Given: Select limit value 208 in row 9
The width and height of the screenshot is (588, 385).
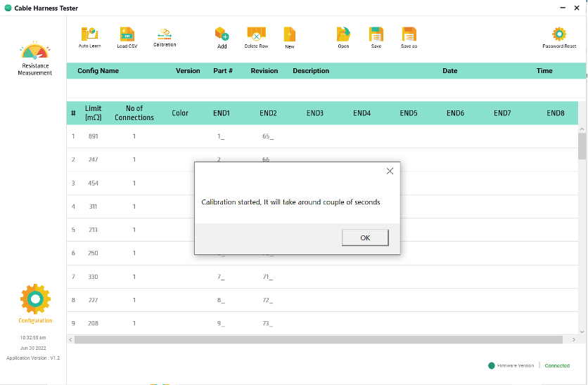Looking at the screenshot, I should tap(94, 323).
